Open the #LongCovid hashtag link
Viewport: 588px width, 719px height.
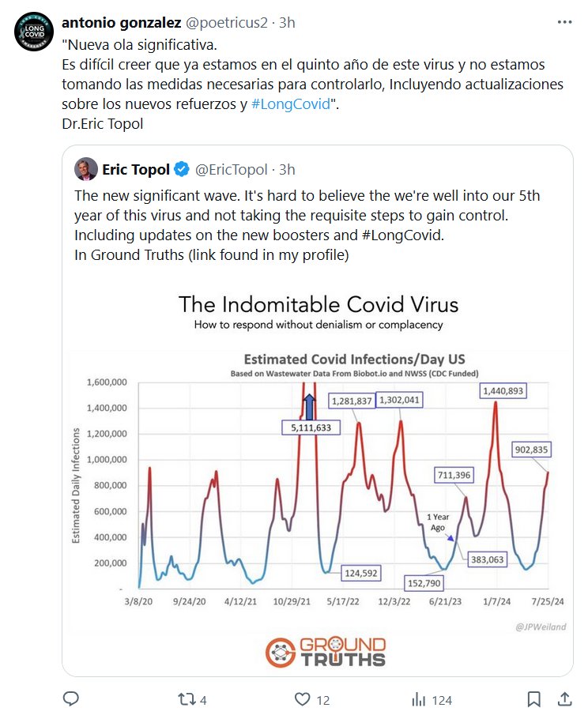tap(290, 104)
